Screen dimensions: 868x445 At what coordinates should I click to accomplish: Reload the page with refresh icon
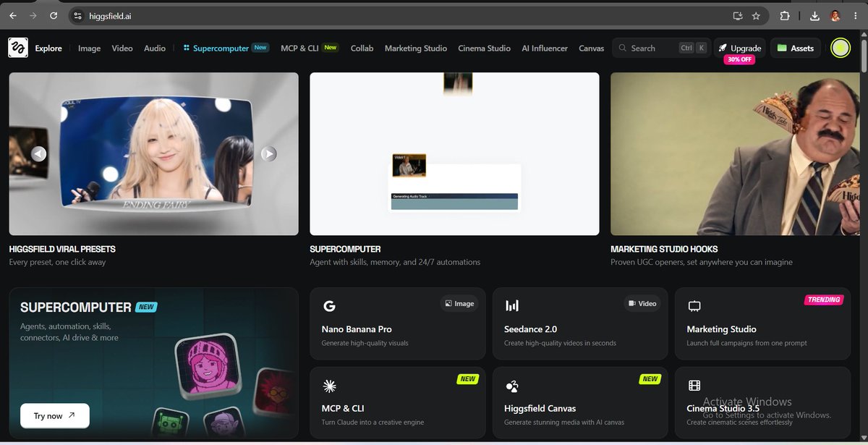point(54,15)
